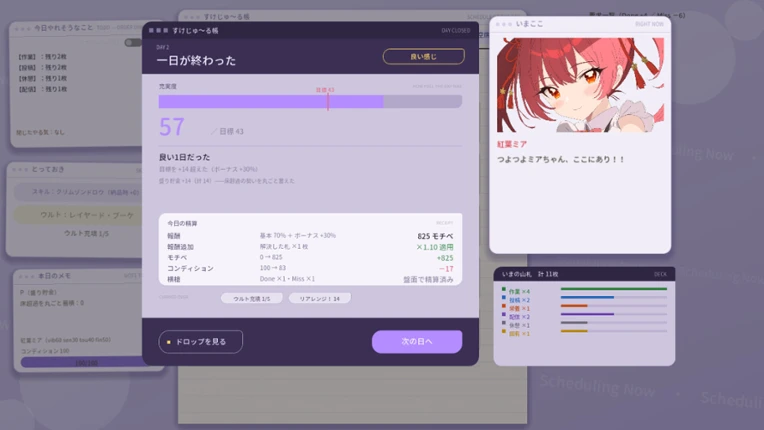
Task: Click the green 作業 ×4 deck icon
Action: tap(504, 290)
